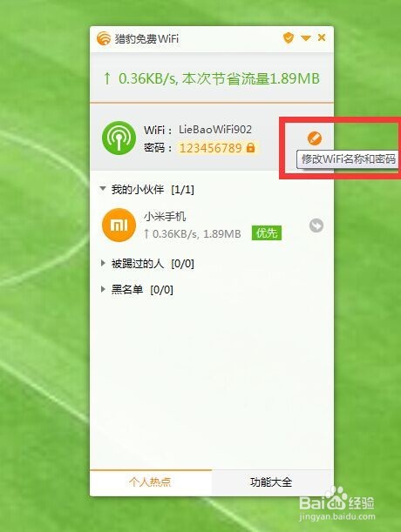Click the green WiFi hotspot antenna icon
This screenshot has height=532, width=401.
click(119, 138)
